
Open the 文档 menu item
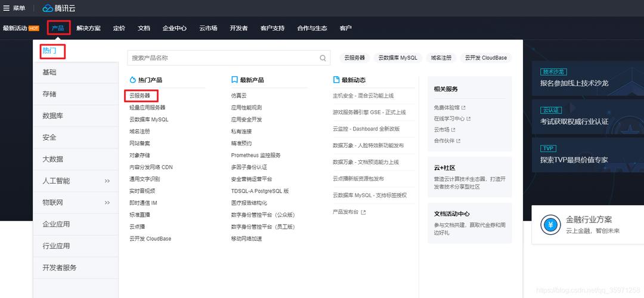tap(144, 29)
